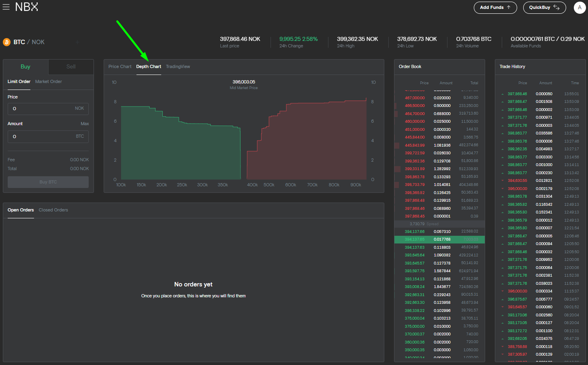Click the faint plus icon beside BTC / NOK

[77, 42]
